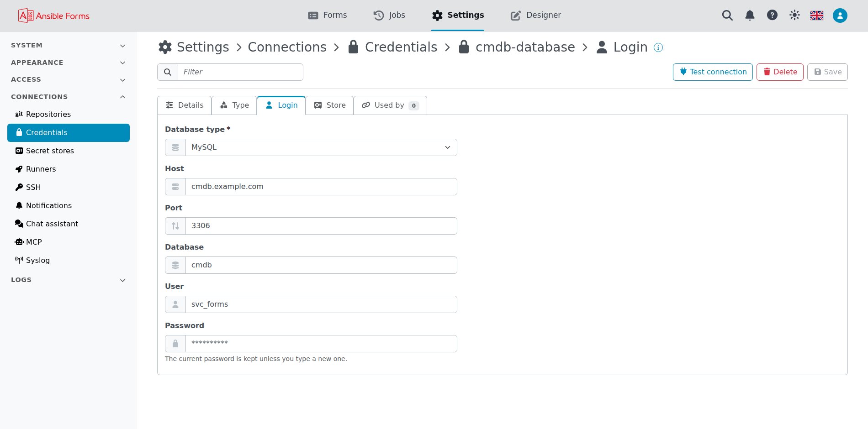Viewport: 868px width, 429px height.
Task: Expand the LOGS sidebar section
Action: tap(69, 280)
